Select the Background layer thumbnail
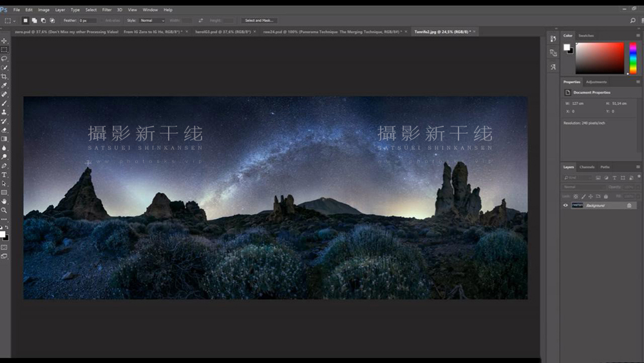Screen dimensions: 644x363 click(x=577, y=206)
